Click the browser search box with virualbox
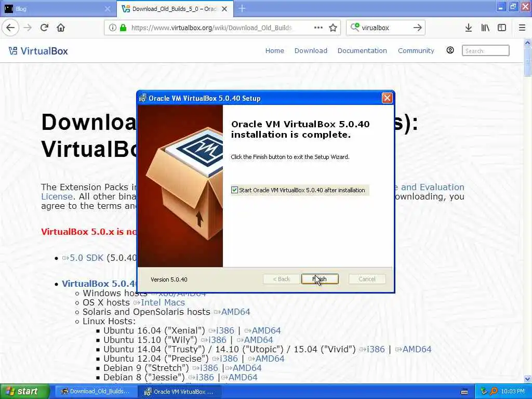Viewport: 532px width, 399px height. 385,28
